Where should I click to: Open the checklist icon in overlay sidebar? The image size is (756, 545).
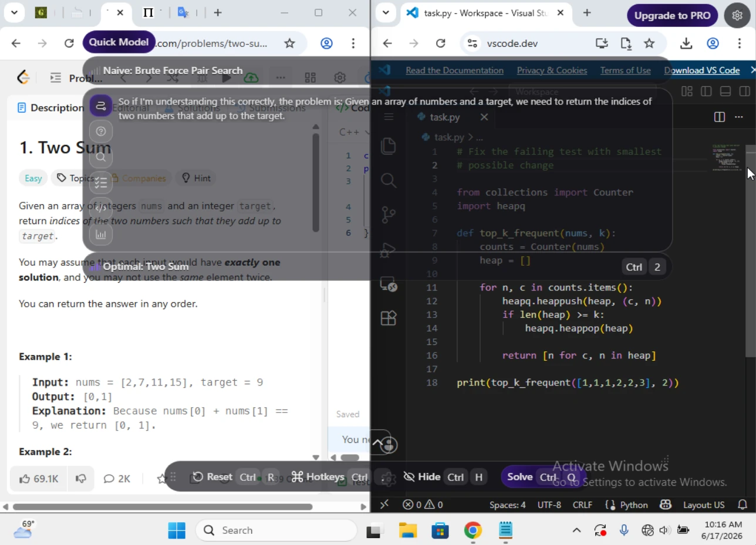click(x=101, y=183)
